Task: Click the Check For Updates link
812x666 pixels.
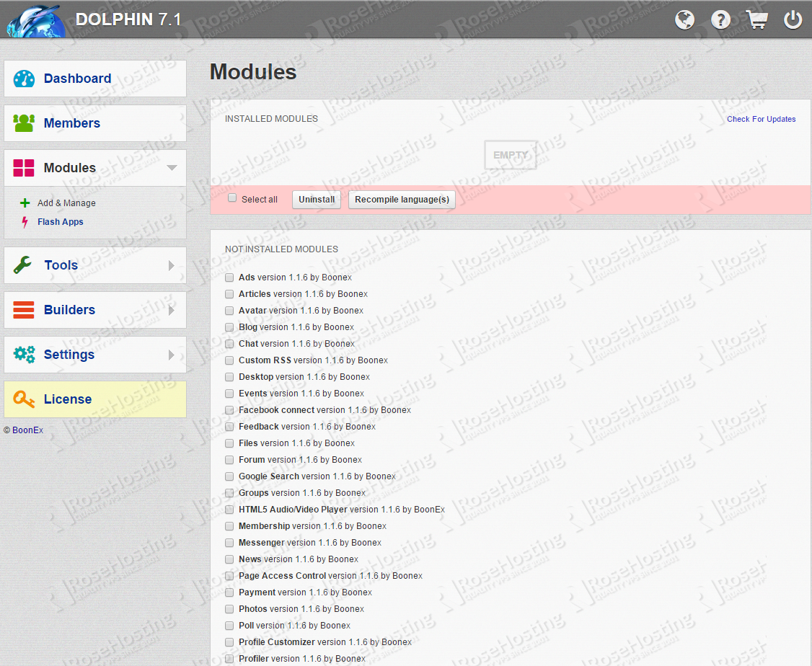Action: (761, 119)
